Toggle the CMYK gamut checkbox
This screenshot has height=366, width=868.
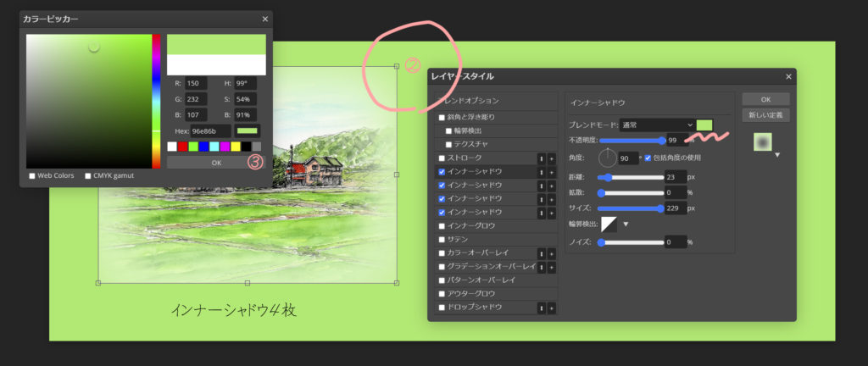88,176
